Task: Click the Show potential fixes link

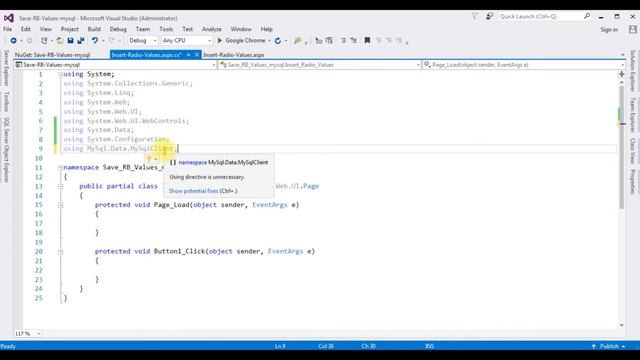Action: click(x=193, y=191)
